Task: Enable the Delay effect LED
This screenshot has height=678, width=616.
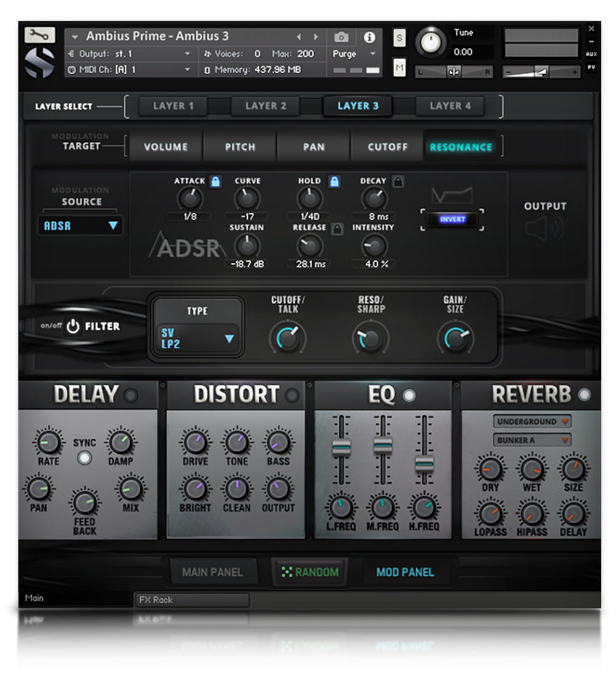Action: 131,395
